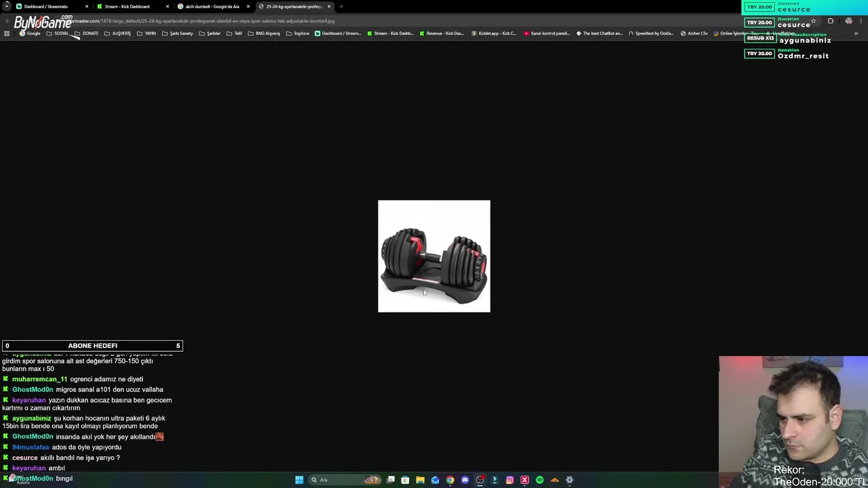Image resolution: width=868 pixels, height=488 pixels.
Task: Select the 25-24-kg-ayarlanabilir image tab
Action: tap(294, 7)
